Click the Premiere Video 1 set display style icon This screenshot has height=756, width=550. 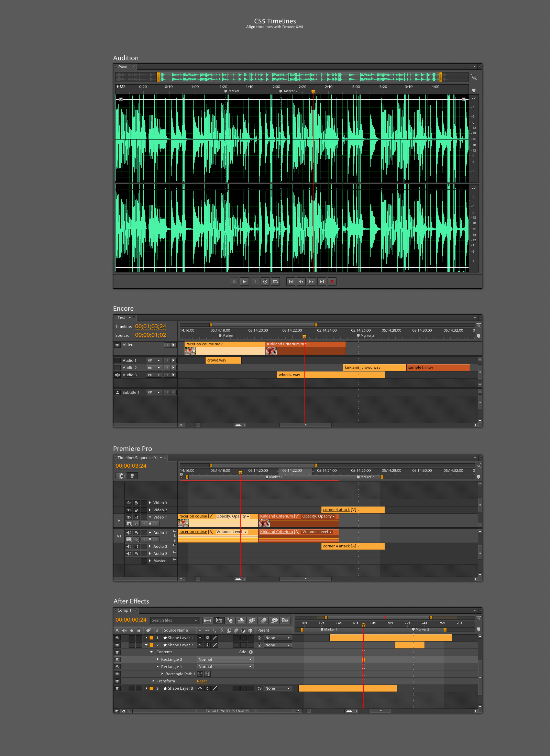pos(129,524)
